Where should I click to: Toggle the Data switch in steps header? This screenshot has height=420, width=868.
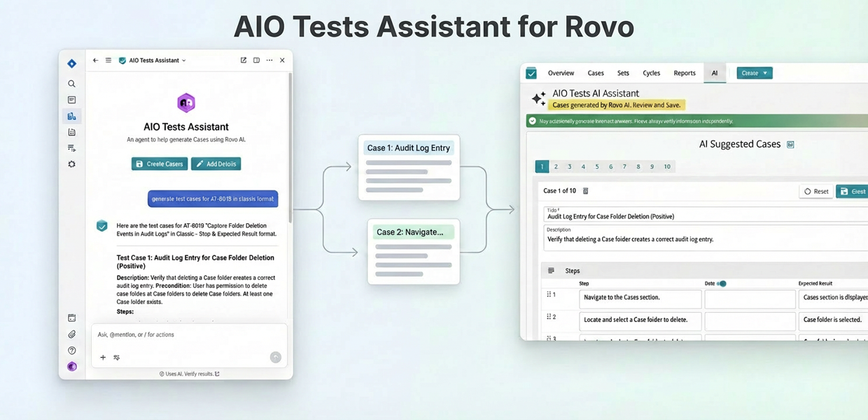coord(722,283)
